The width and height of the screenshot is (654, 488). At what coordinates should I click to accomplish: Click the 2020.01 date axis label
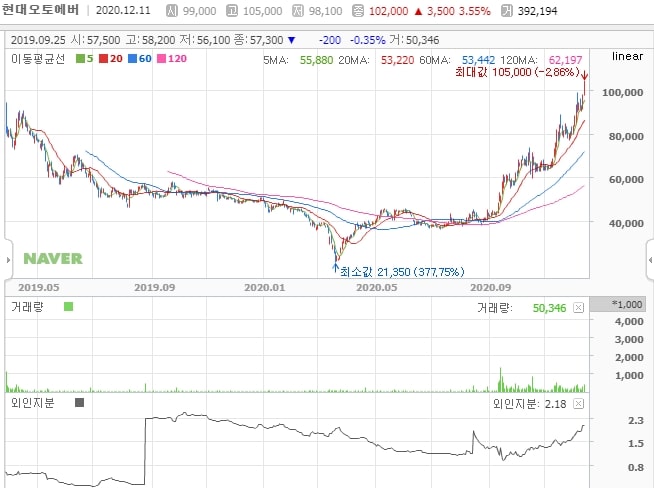pos(264,287)
